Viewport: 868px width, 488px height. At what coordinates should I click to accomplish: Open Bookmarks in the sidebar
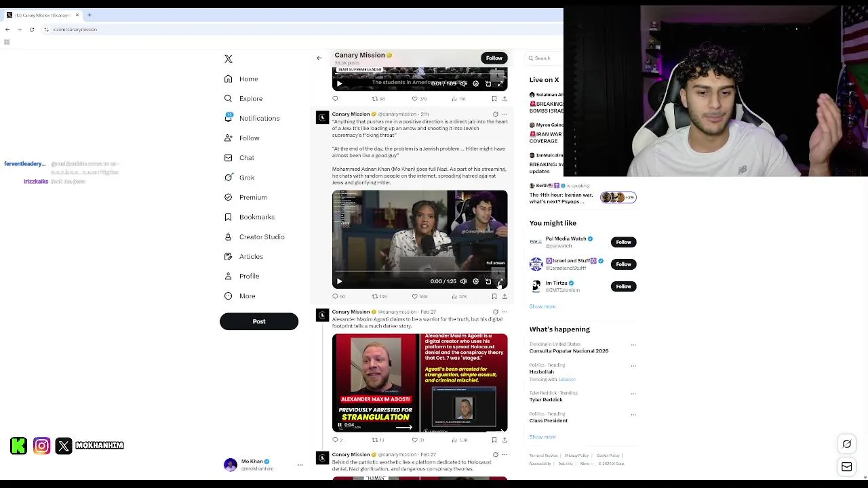(249, 217)
